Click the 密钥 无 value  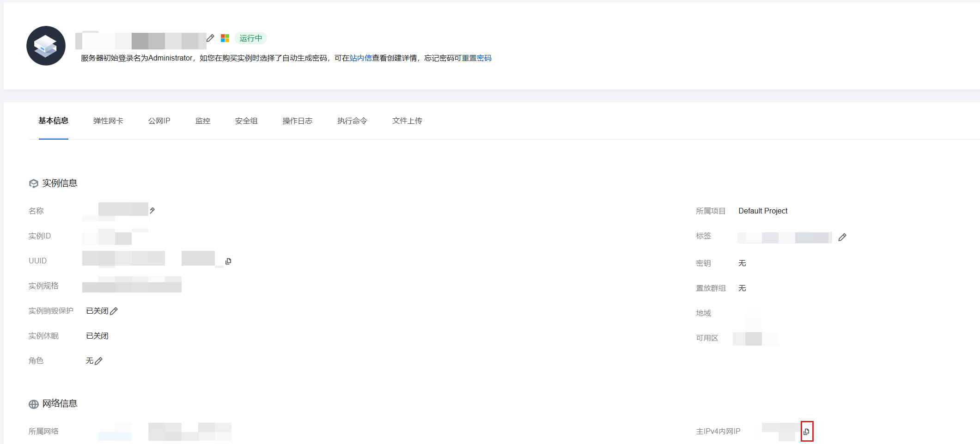click(x=742, y=263)
